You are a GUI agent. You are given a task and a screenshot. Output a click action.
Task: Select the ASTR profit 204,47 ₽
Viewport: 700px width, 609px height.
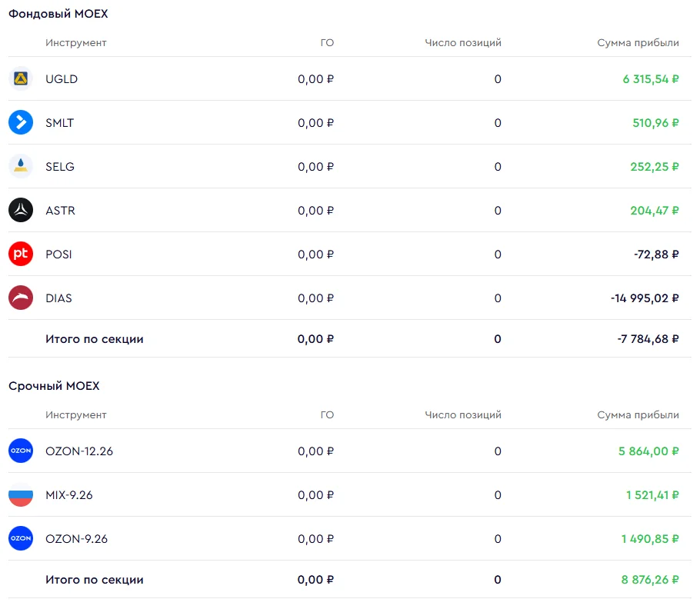[655, 210]
